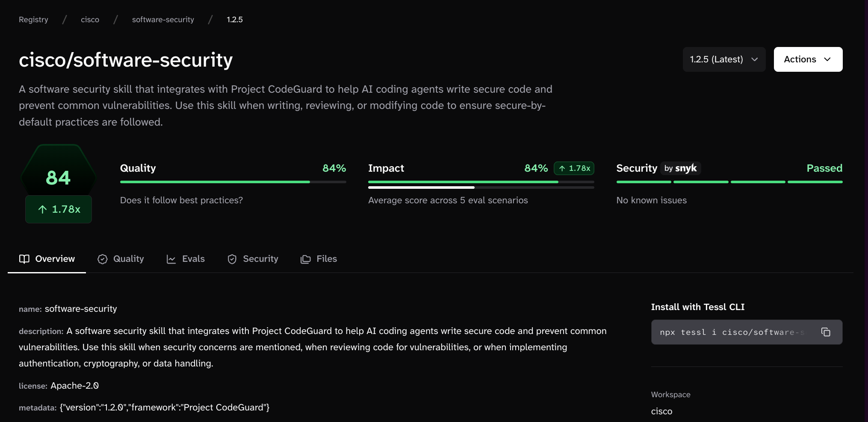Image resolution: width=868 pixels, height=422 pixels.
Task: Click the Quality metric heading
Action: (138, 168)
